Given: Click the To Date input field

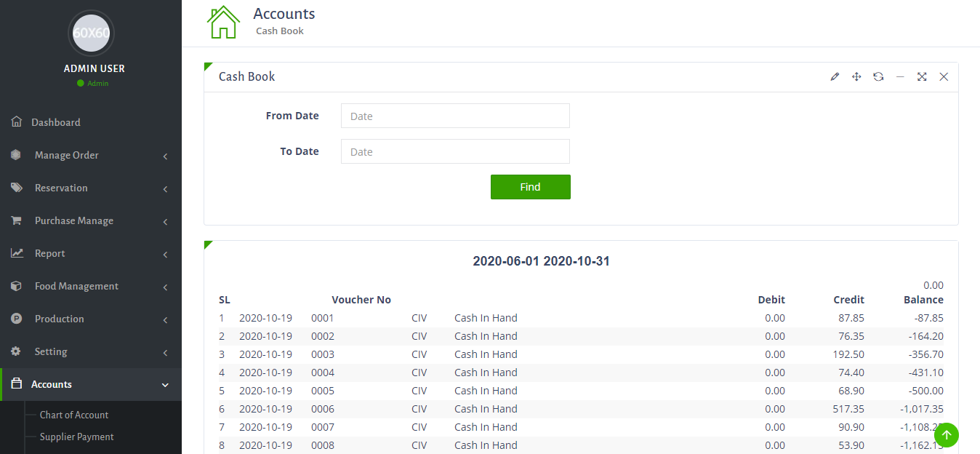Looking at the screenshot, I should 455,151.
